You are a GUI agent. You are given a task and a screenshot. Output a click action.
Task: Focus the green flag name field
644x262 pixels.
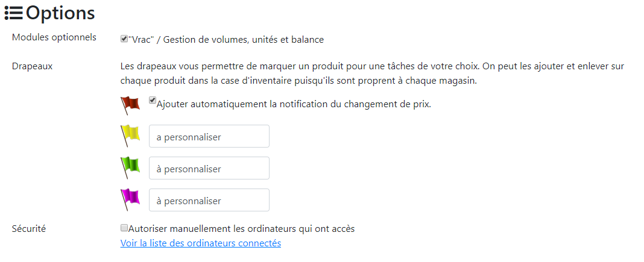209,168
